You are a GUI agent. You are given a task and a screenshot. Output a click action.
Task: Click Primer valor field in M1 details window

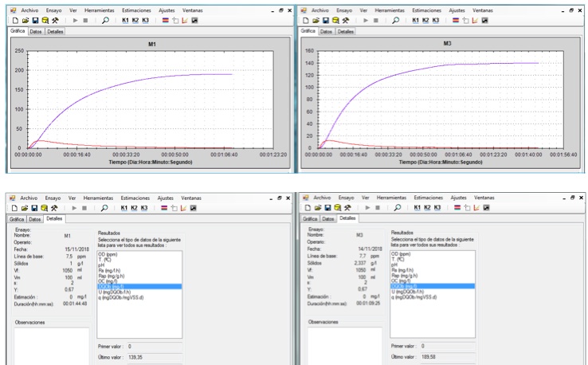[x=155, y=347]
